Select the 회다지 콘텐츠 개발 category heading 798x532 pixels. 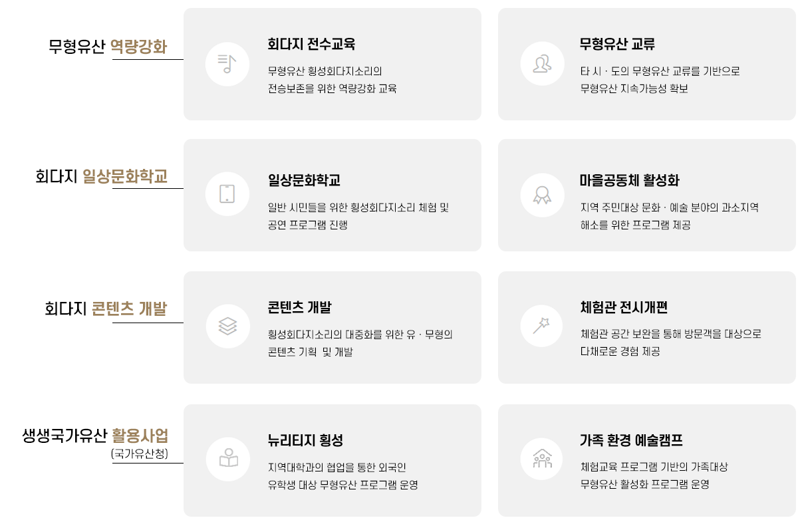click(106, 309)
